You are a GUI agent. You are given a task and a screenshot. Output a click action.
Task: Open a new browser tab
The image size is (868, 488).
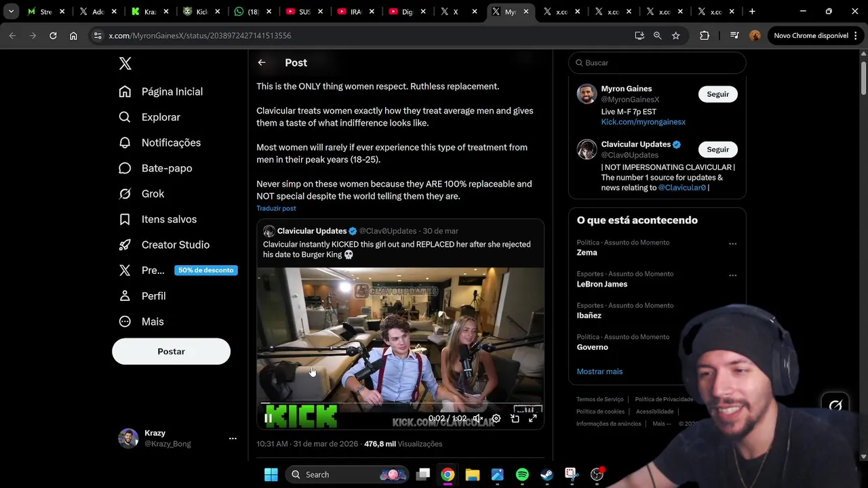[x=752, y=12]
